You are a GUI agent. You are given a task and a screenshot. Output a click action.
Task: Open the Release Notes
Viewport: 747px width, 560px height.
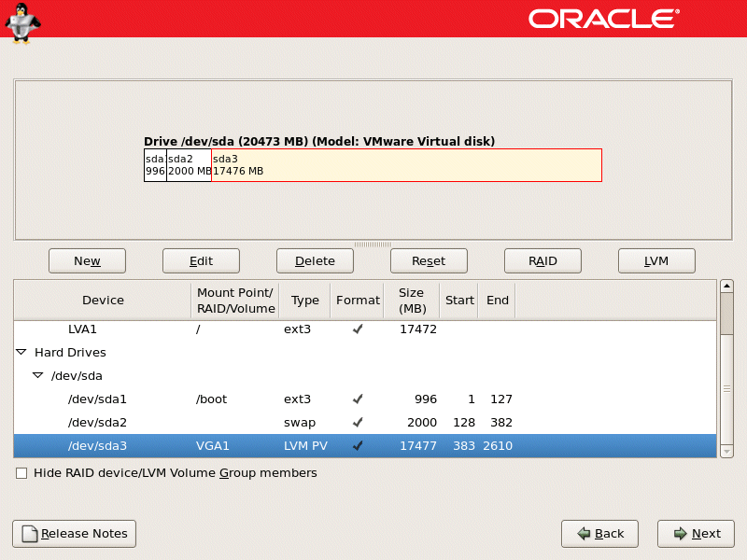click(75, 534)
